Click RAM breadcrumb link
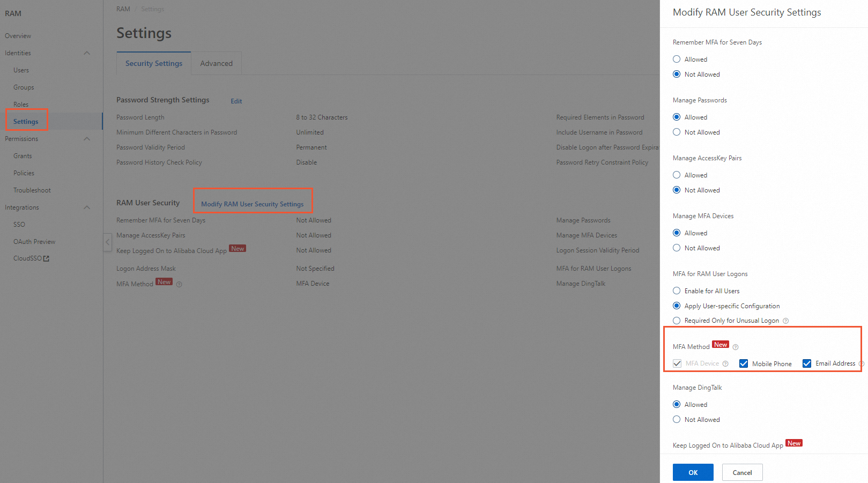 click(123, 9)
